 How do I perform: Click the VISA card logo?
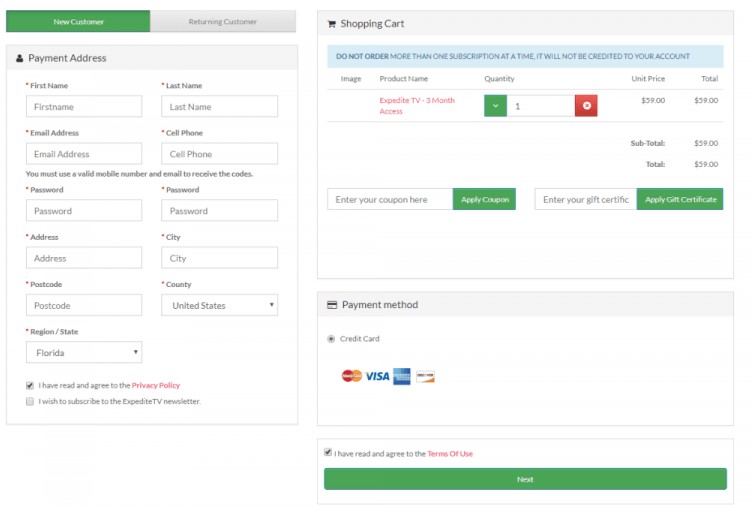click(377, 376)
